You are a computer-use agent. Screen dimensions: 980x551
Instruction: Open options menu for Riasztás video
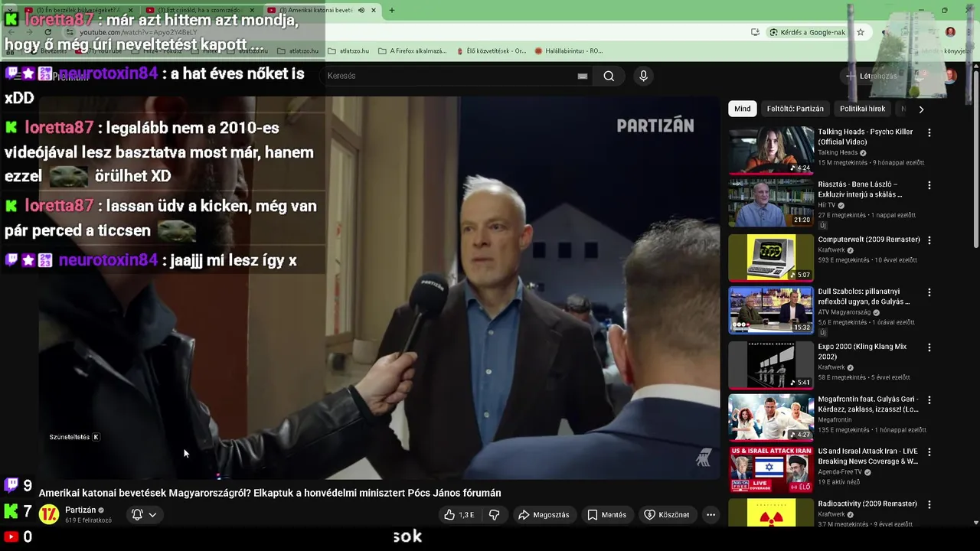(x=929, y=185)
